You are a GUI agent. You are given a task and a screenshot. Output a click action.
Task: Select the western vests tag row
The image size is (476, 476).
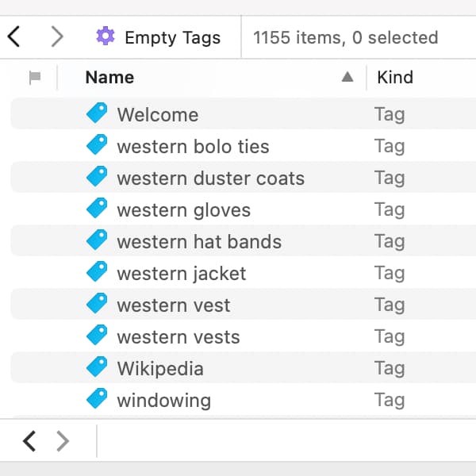click(x=178, y=336)
